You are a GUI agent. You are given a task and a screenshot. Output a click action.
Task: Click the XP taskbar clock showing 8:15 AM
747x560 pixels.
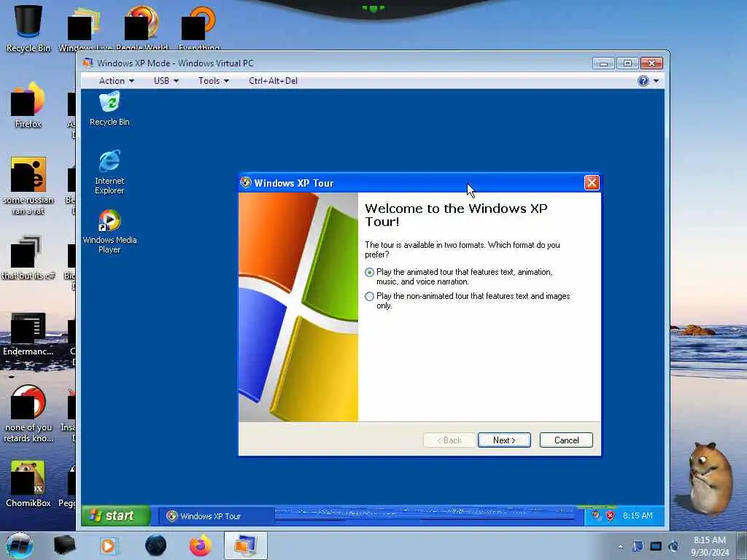click(638, 516)
